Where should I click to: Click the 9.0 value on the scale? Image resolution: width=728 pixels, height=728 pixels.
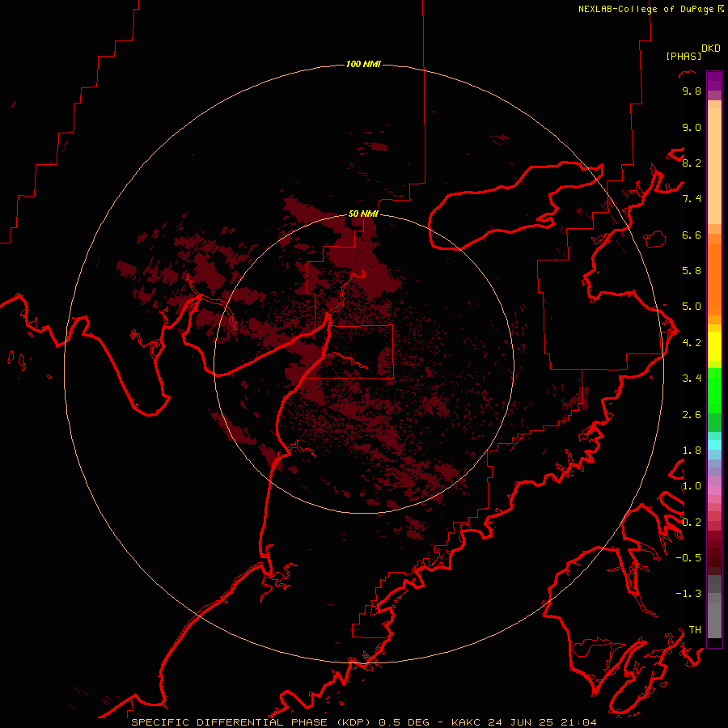[692, 128]
